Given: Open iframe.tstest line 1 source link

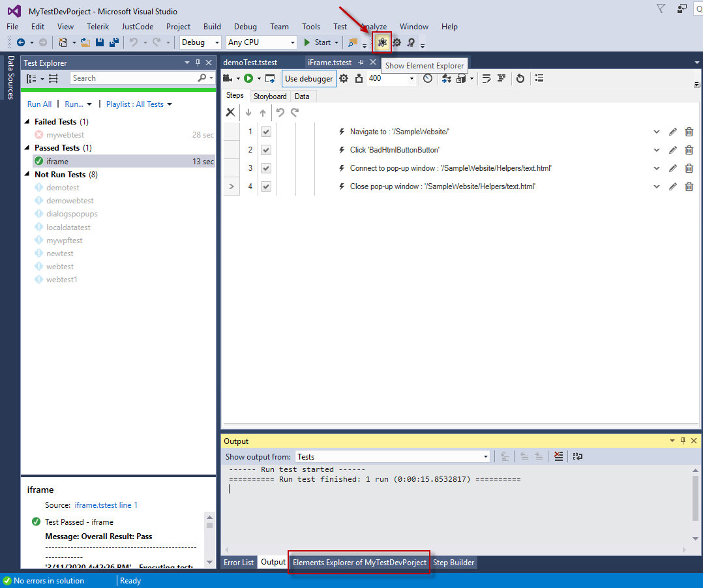Looking at the screenshot, I should (x=106, y=505).
